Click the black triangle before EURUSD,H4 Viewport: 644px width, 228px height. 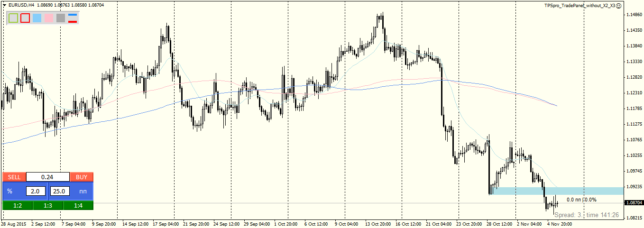[x=4, y=5]
